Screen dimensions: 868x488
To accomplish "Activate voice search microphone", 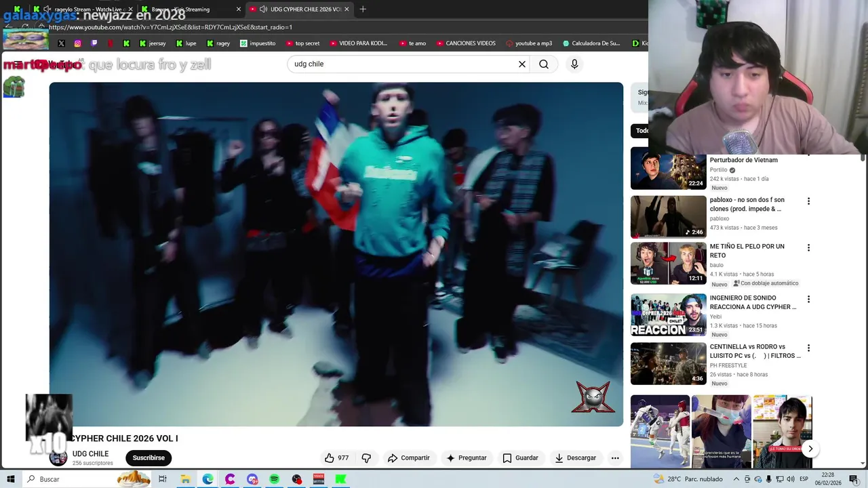I will [x=574, y=64].
